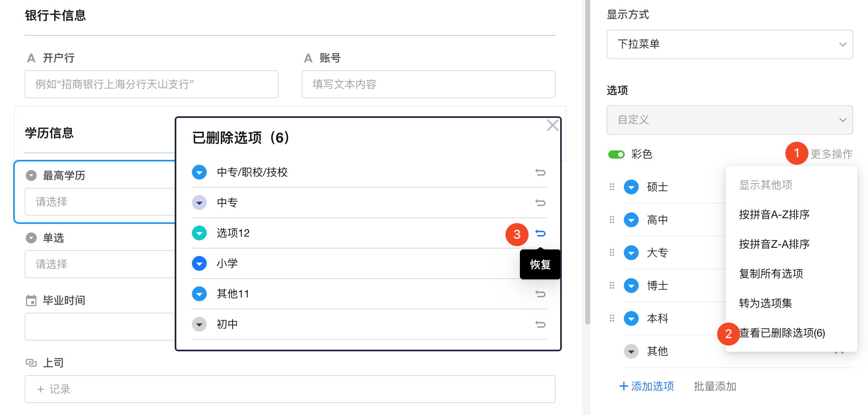Turn off the 彩色 toggle

click(x=616, y=154)
